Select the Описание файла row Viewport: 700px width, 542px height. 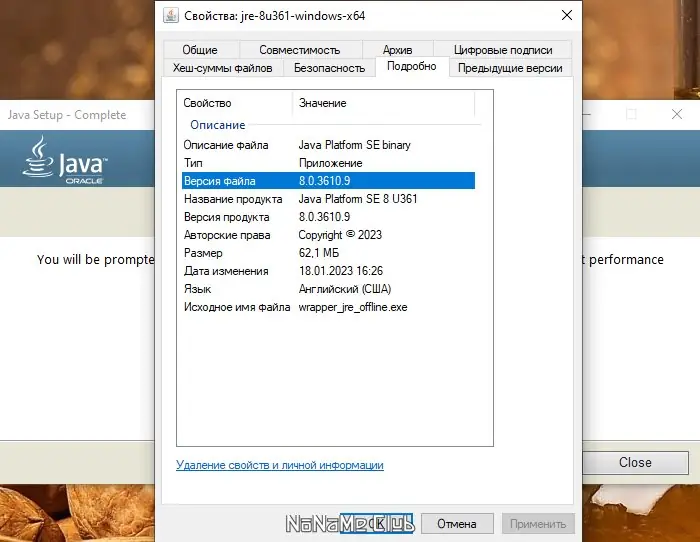(328, 145)
